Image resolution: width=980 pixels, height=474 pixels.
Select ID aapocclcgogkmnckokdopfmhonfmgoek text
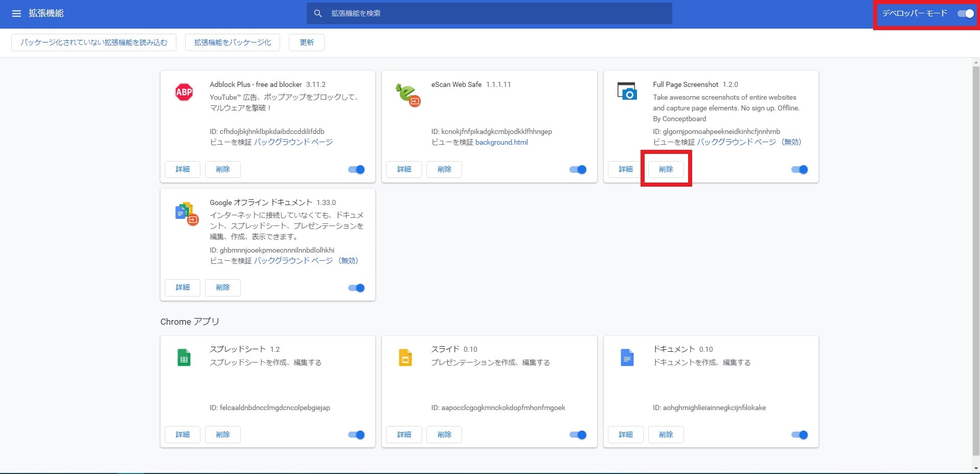click(498, 408)
